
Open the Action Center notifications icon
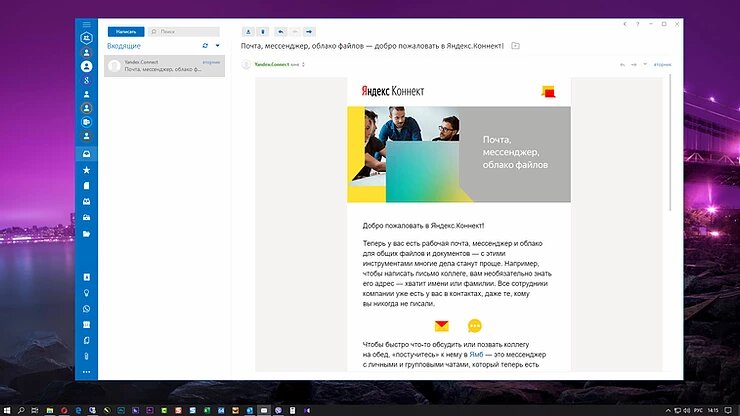pyautogui.click(x=728, y=410)
